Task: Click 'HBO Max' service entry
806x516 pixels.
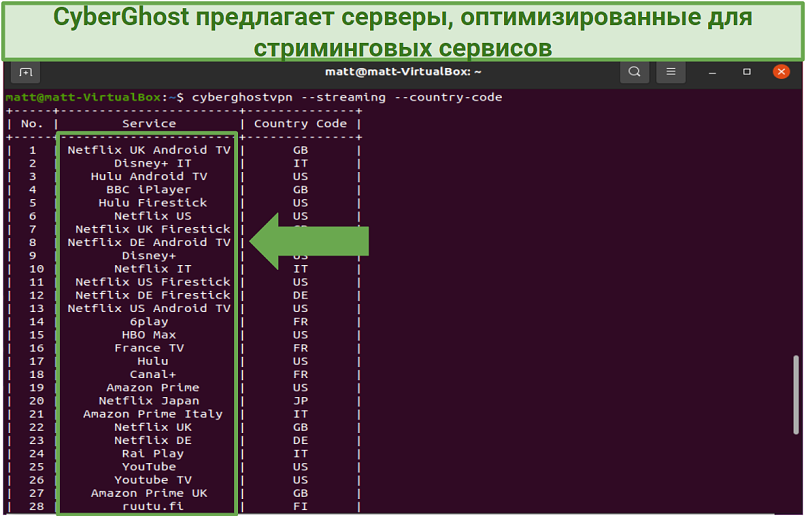Action: (x=149, y=335)
